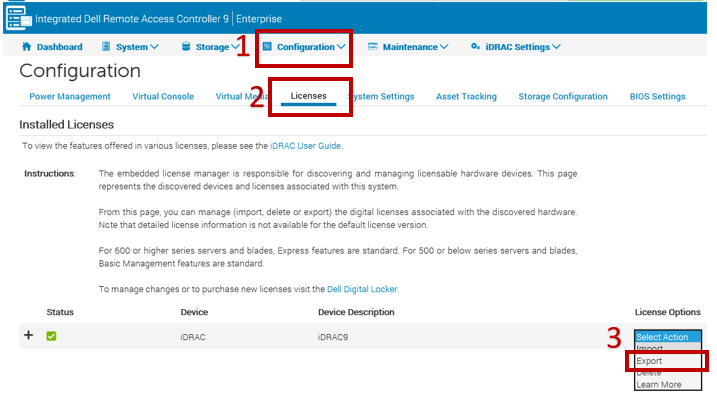
Task: Switch to the Storage Configuration tab
Action: pos(563,97)
